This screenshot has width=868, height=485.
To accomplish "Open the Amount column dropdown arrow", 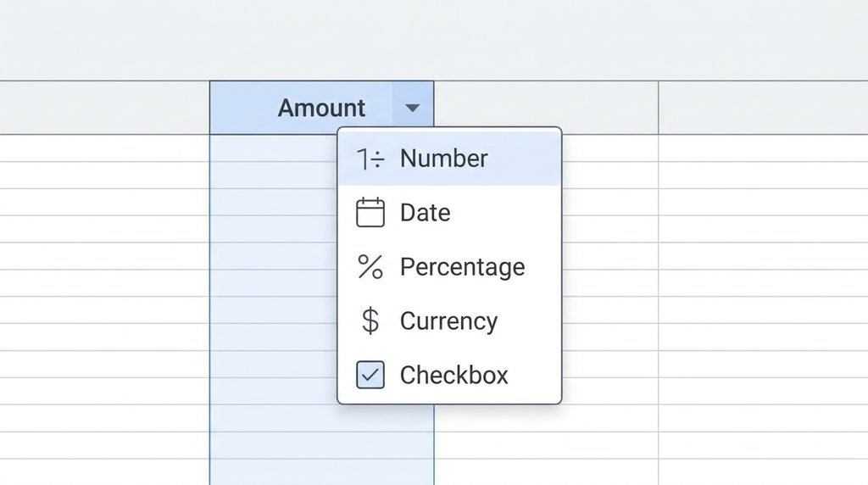I will click(413, 108).
